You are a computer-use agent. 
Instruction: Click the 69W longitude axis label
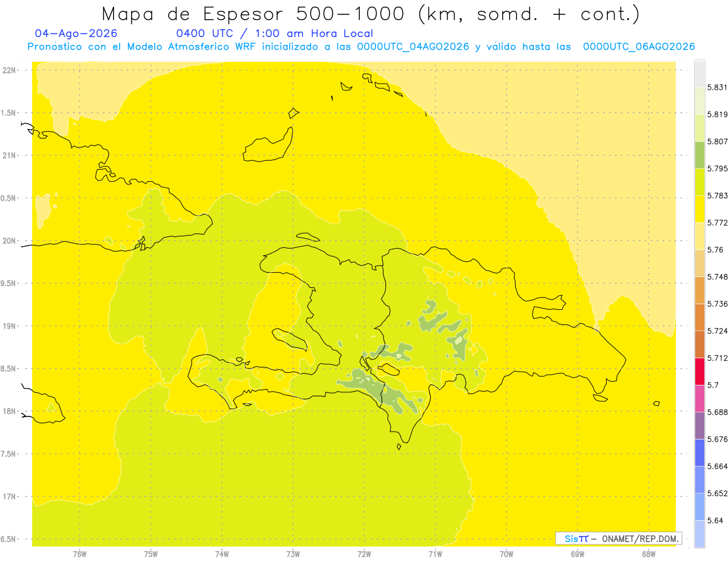tap(578, 554)
